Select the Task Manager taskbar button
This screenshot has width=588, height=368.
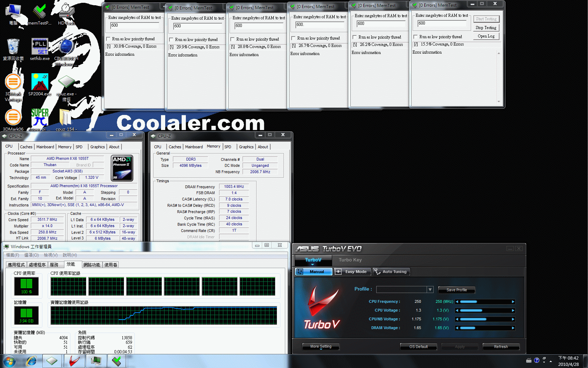coord(96,361)
